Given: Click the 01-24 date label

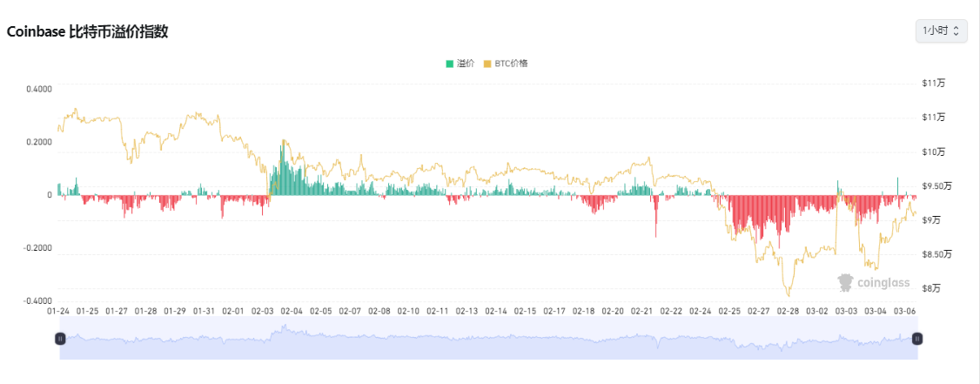Looking at the screenshot, I should pyautogui.click(x=58, y=311).
